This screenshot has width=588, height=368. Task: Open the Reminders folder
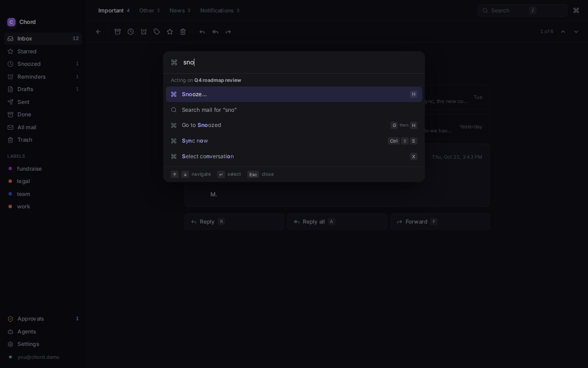[x=43, y=77]
